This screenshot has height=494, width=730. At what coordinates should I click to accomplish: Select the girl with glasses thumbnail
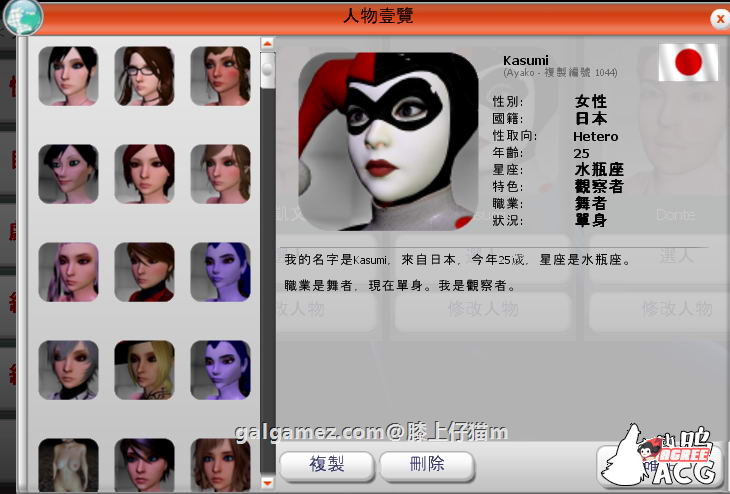(x=144, y=76)
